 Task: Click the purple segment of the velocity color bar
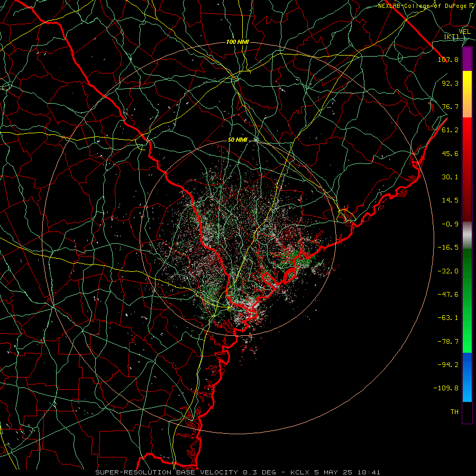[467, 59]
